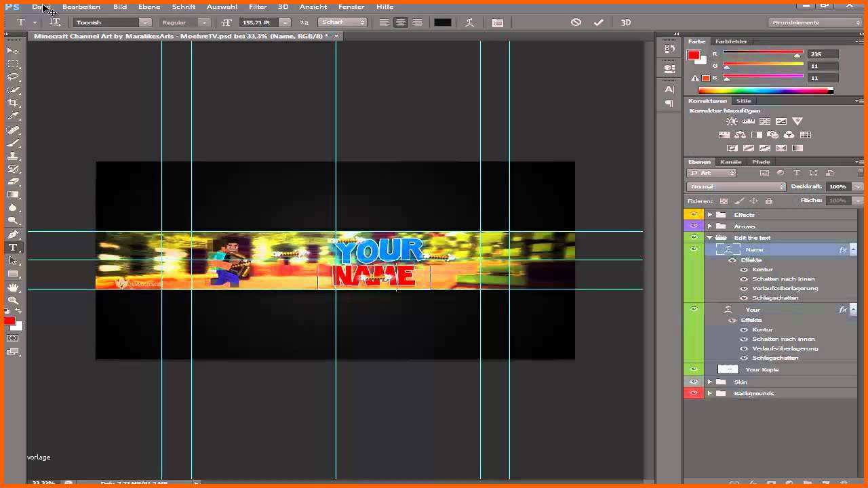Image resolution: width=868 pixels, height=488 pixels.
Task: Select the Zoom tool
Action: tap(13, 300)
